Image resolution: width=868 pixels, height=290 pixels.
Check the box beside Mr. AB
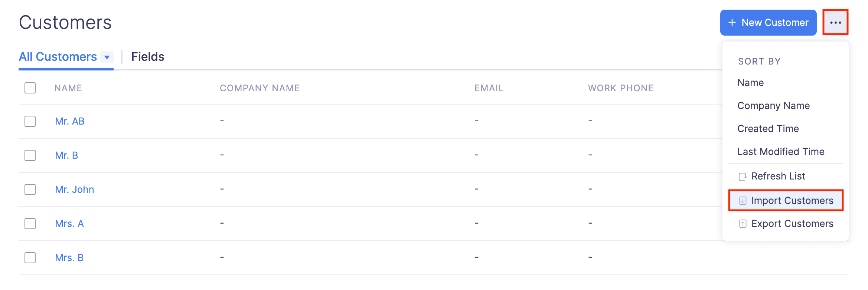click(30, 121)
